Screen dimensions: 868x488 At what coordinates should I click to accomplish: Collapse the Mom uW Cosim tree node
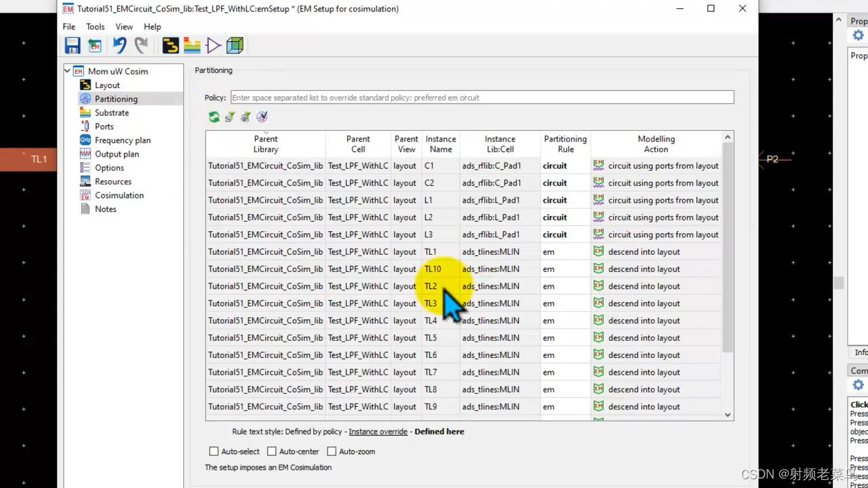[x=66, y=70]
